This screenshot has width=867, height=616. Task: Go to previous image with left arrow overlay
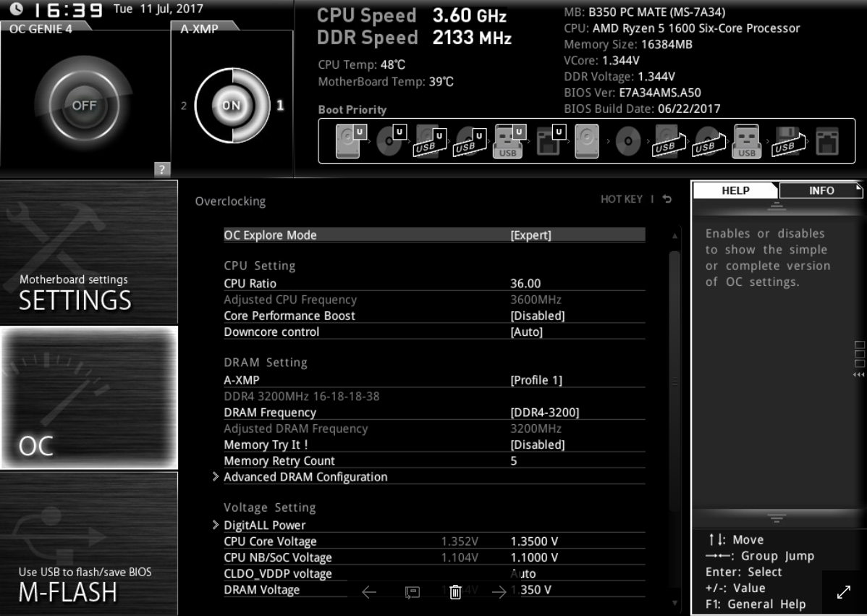point(369,592)
